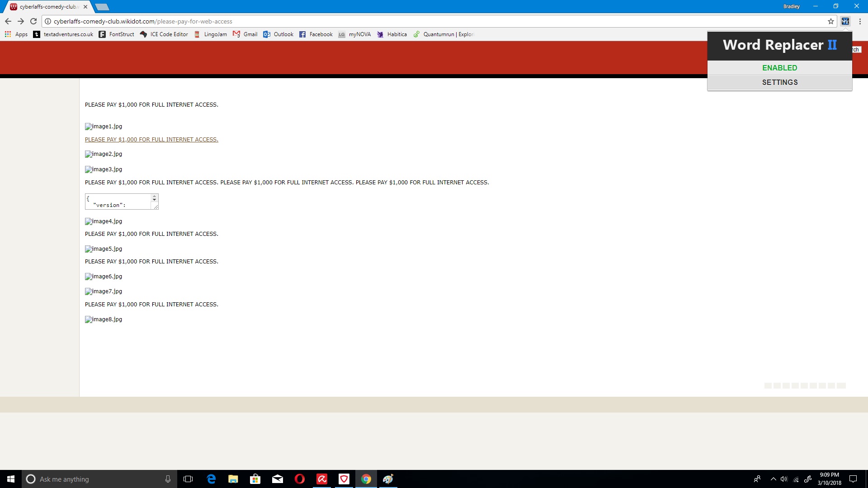Open a new tab next to cyberlaffs

click(x=102, y=7)
